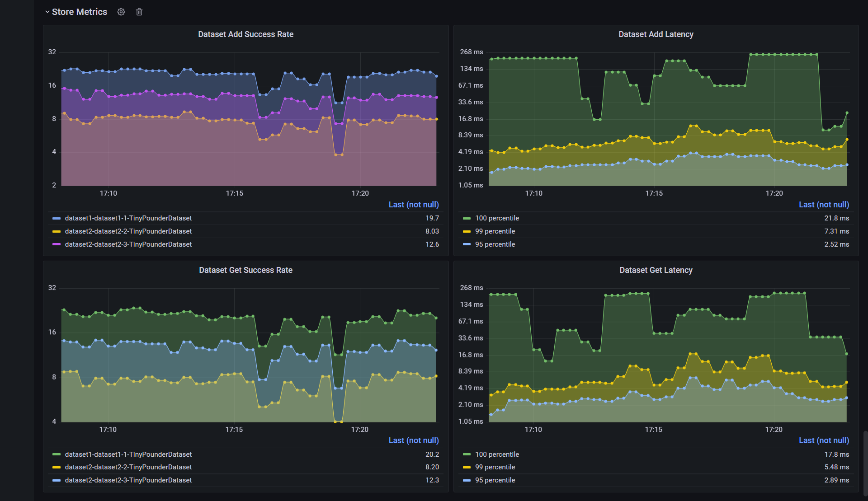Image resolution: width=868 pixels, height=501 pixels.
Task: Toggle 100 percentile series in Add Latency legend
Action: (x=497, y=218)
